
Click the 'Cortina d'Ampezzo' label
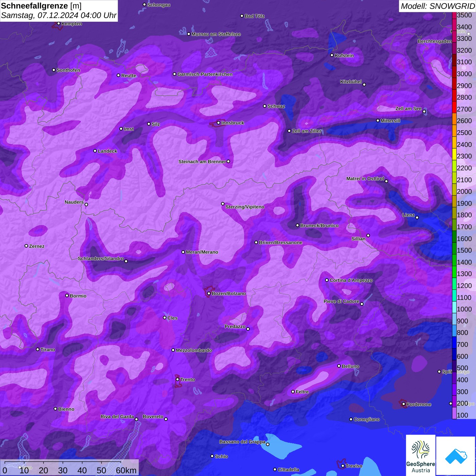pyautogui.click(x=351, y=280)
